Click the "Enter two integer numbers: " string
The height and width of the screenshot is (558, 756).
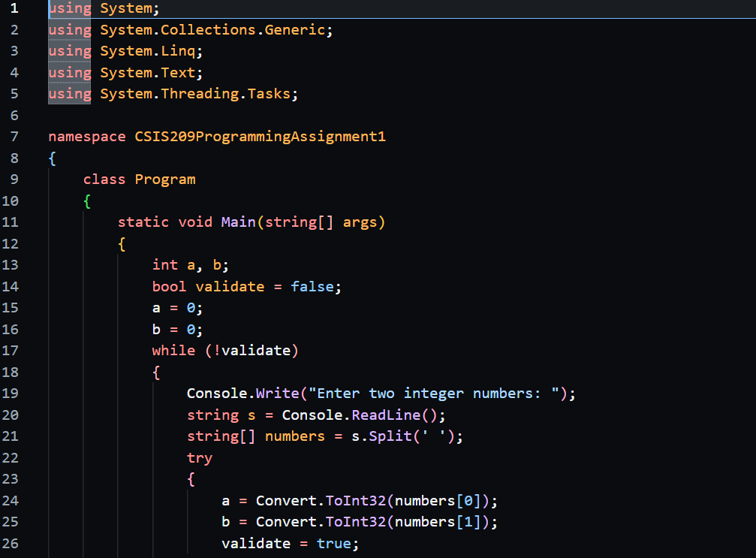438,394
